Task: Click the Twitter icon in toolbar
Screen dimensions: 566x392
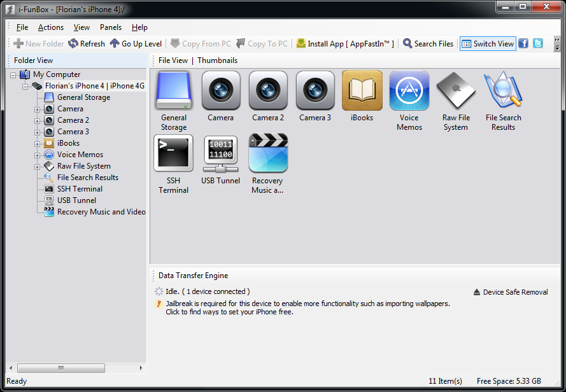Action: click(538, 43)
